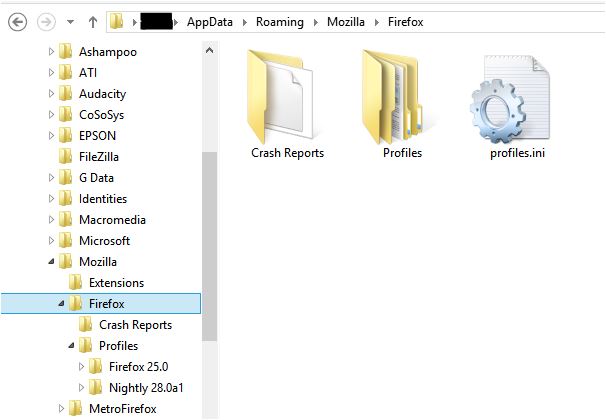Select the 'profiles.ini' file name label
606x420 pixels.
[x=517, y=153]
